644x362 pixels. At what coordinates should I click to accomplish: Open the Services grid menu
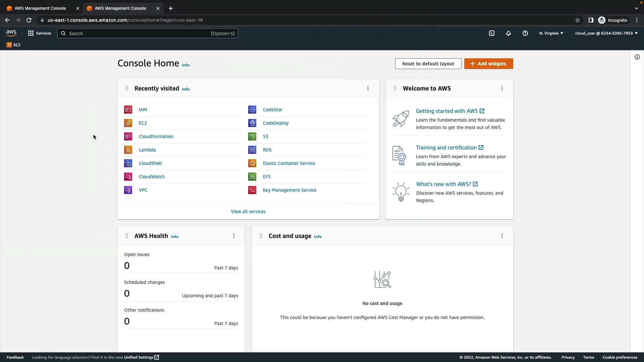coord(40,33)
